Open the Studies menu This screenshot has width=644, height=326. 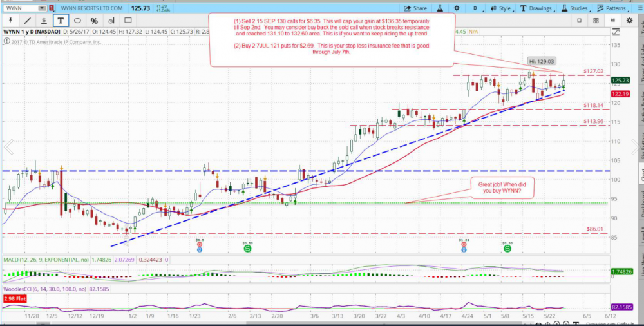[x=575, y=8]
